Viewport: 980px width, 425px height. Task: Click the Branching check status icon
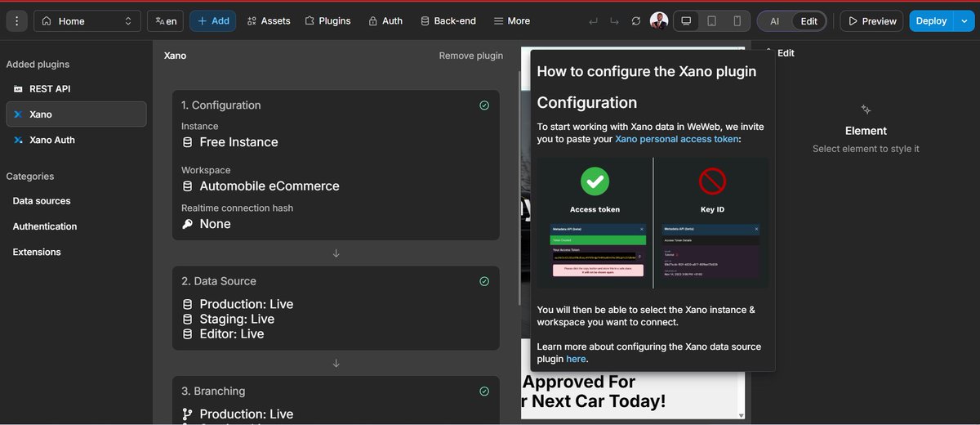pos(484,391)
